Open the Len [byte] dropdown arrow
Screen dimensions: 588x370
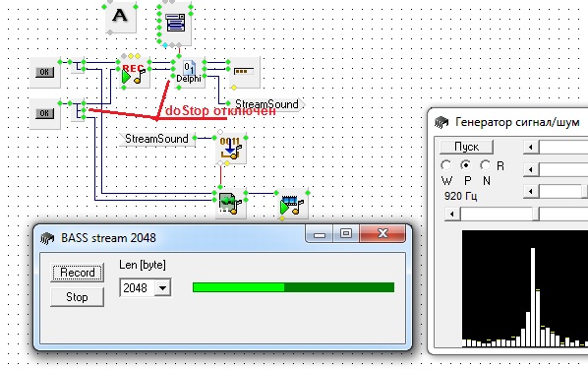163,288
